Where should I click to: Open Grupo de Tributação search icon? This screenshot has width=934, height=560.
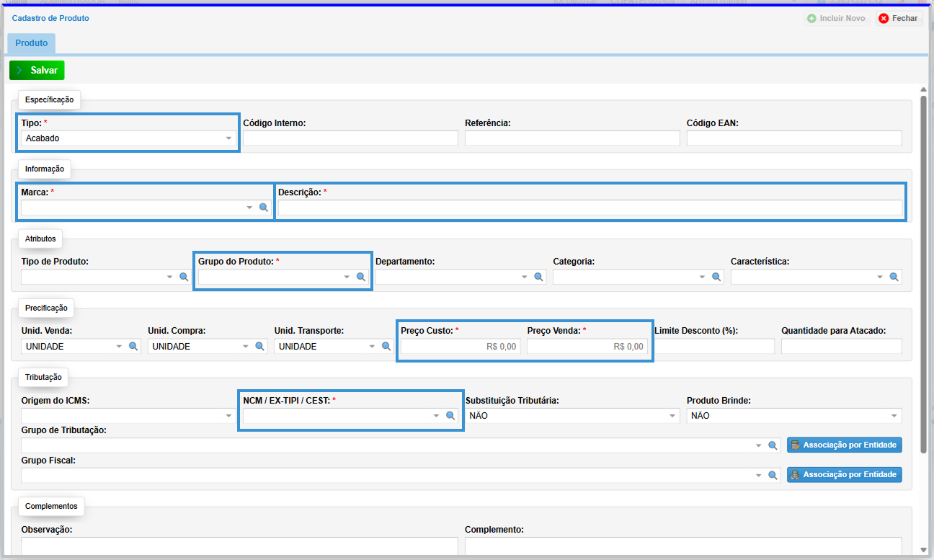[773, 446]
